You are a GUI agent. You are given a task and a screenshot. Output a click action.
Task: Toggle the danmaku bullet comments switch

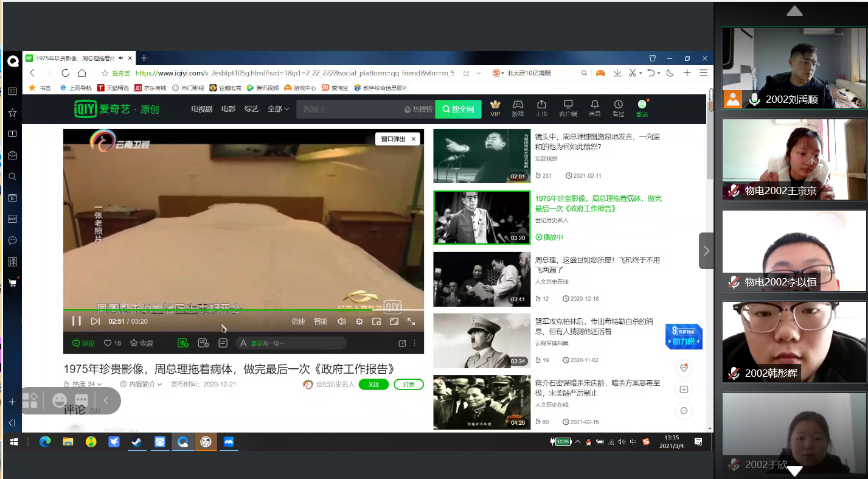coord(183,343)
